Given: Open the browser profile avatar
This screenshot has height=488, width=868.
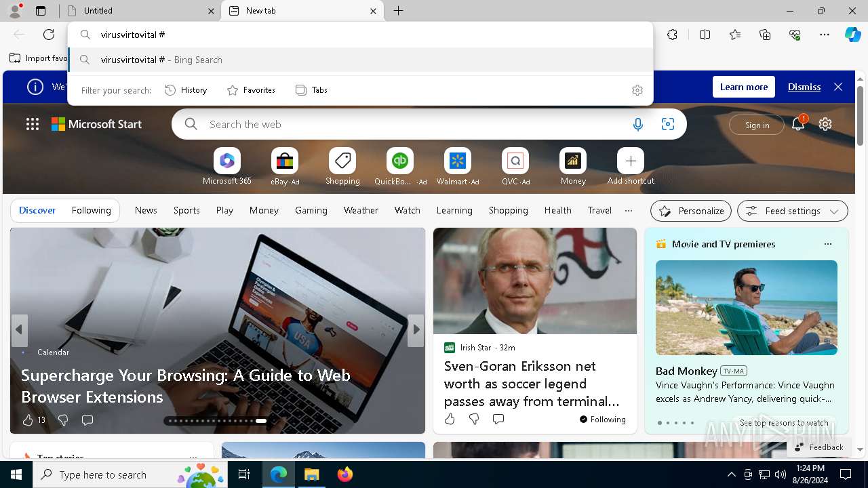Looking at the screenshot, I should pyautogui.click(x=14, y=11).
